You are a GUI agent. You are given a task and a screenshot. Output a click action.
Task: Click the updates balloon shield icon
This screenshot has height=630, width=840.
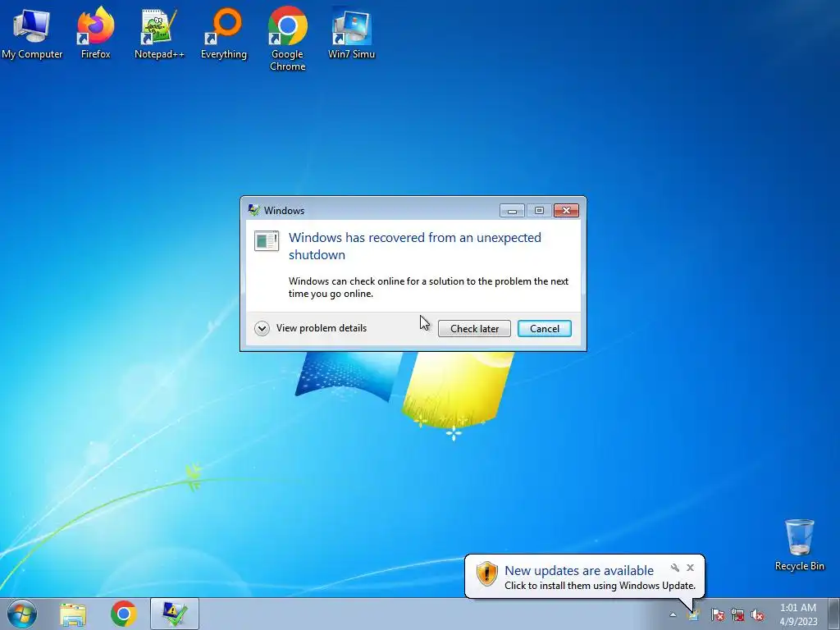487,573
